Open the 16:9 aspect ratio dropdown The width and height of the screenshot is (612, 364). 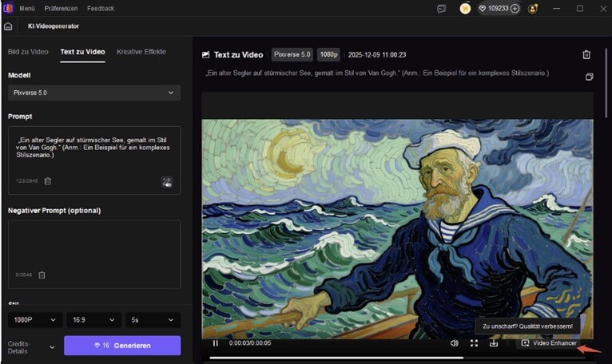click(x=93, y=320)
